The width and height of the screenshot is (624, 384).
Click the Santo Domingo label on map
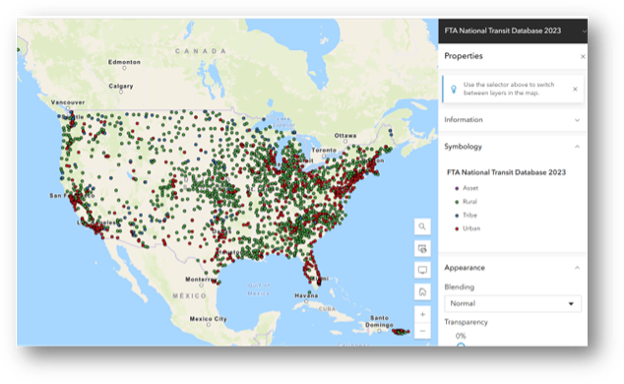click(379, 321)
